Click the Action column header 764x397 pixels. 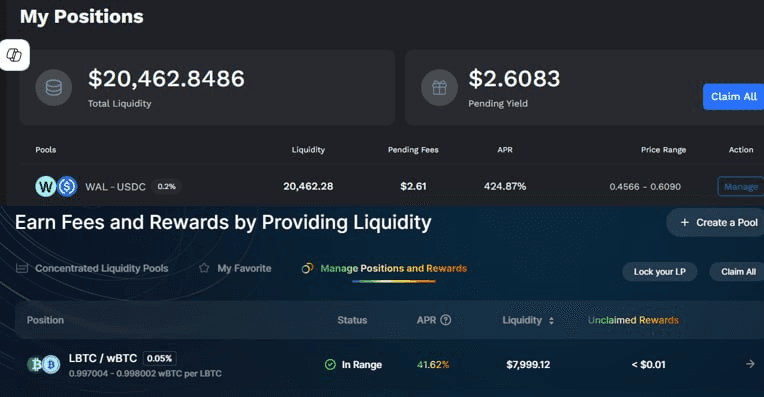tap(741, 150)
